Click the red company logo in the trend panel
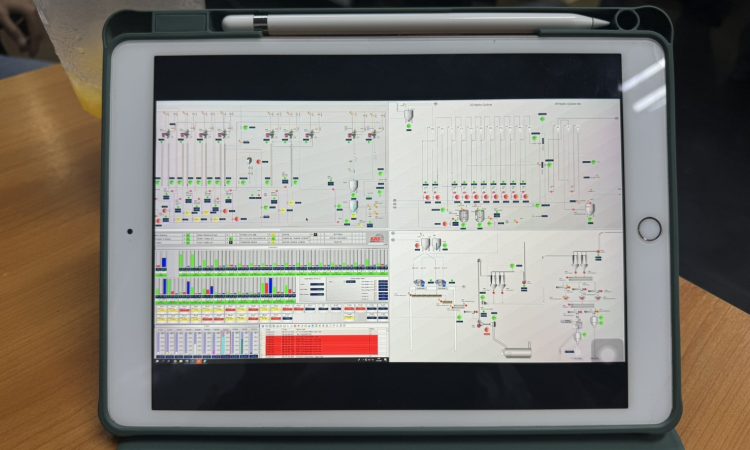The image size is (750, 450). point(377,240)
